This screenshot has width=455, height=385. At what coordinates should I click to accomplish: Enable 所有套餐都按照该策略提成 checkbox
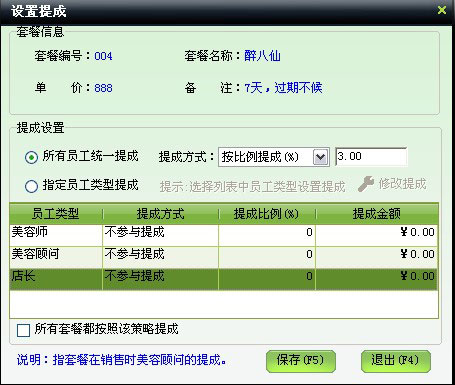pos(23,330)
